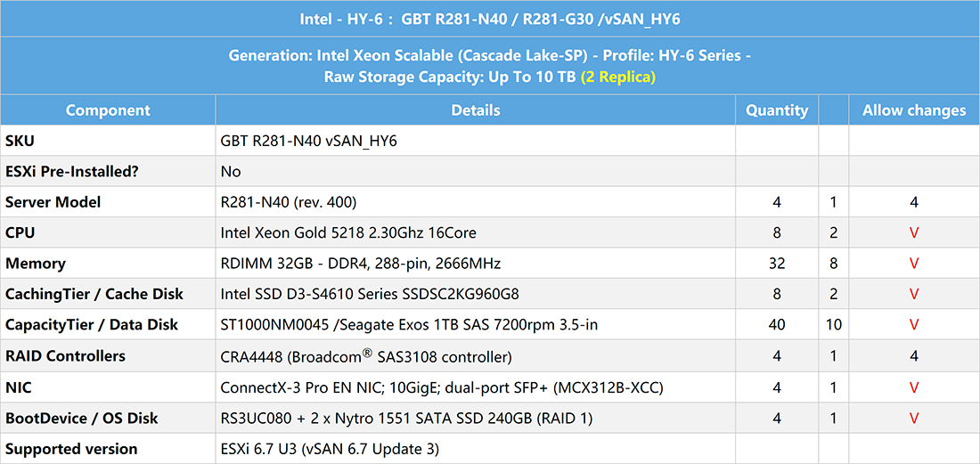980x464 pixels.
Task: Click the Details column header
Action: click(475, 110)
